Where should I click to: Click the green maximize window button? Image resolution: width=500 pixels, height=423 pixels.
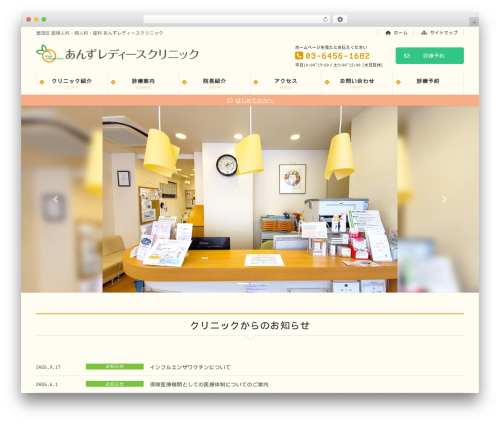44,19
